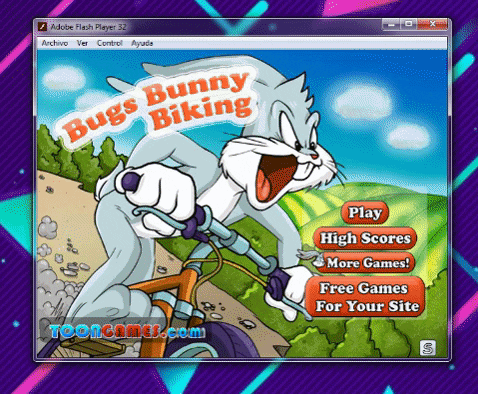
Task: Open the Control menu
Action: click(110, 43)
